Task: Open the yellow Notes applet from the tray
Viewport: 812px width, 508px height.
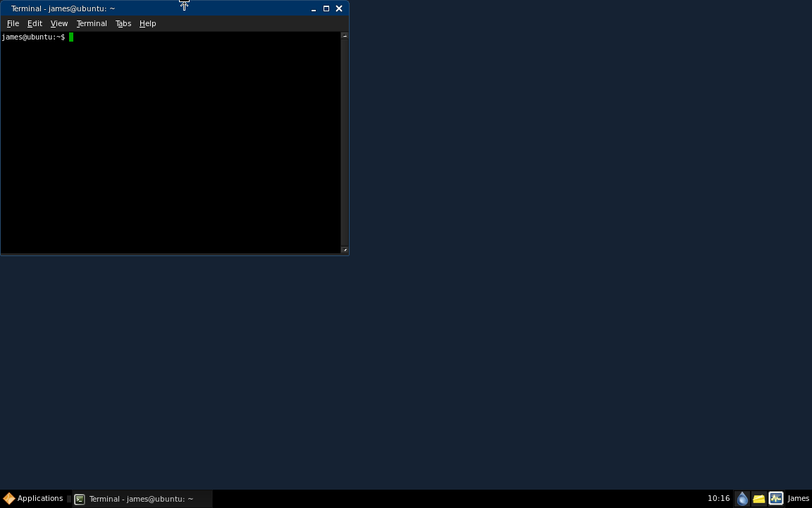Action: pyautogui.click(x=759, y=498)
